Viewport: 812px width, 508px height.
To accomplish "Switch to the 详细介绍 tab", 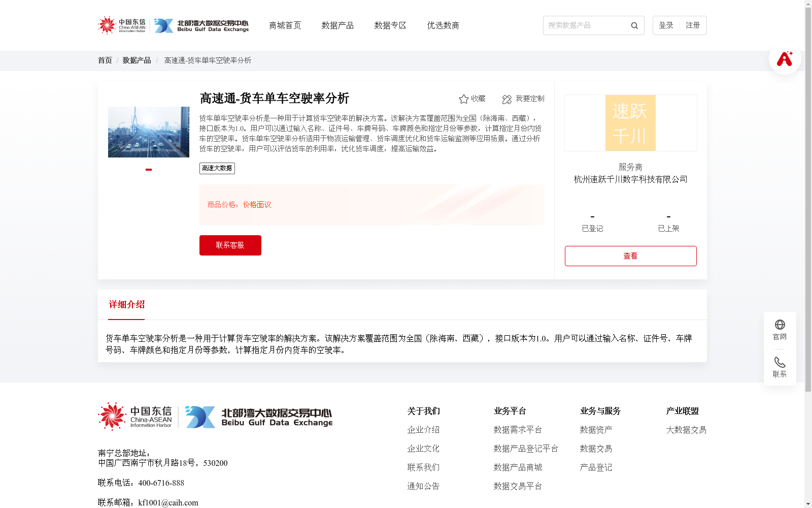I will coord(126,305).
